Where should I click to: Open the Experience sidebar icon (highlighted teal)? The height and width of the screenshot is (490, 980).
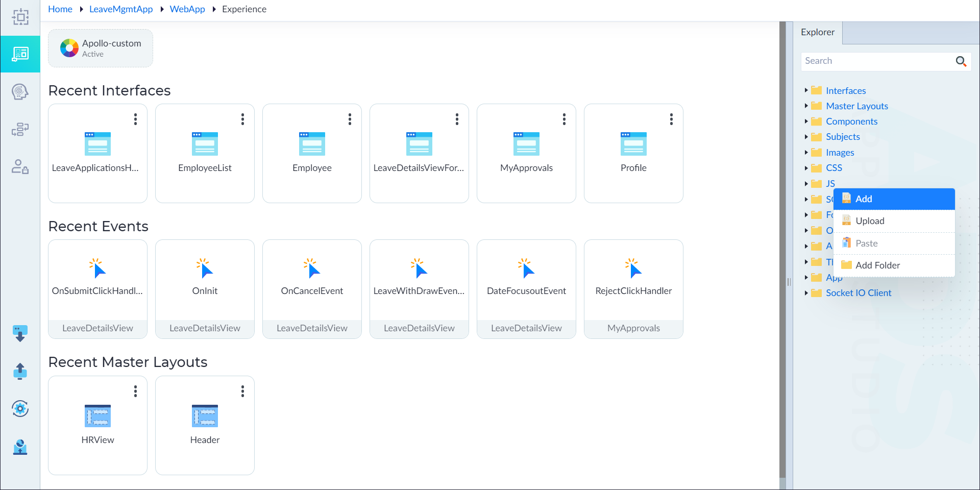[x=20, y=54]
